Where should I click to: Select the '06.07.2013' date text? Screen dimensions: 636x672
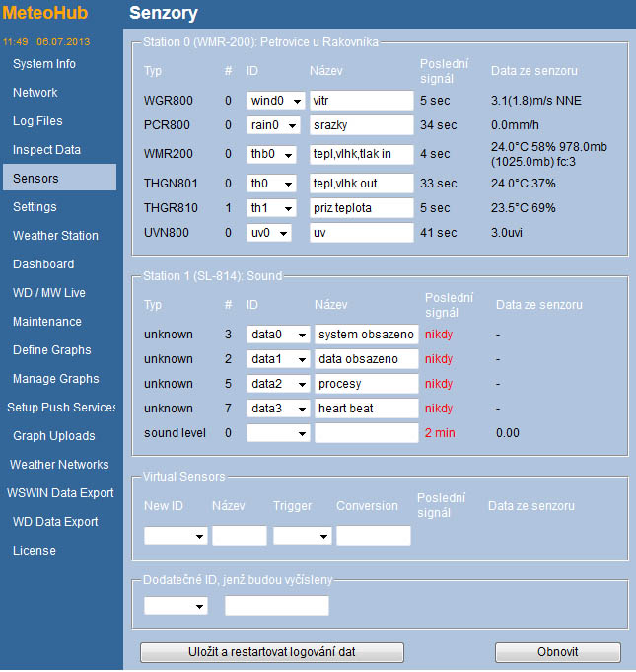[x=63, y=42]
